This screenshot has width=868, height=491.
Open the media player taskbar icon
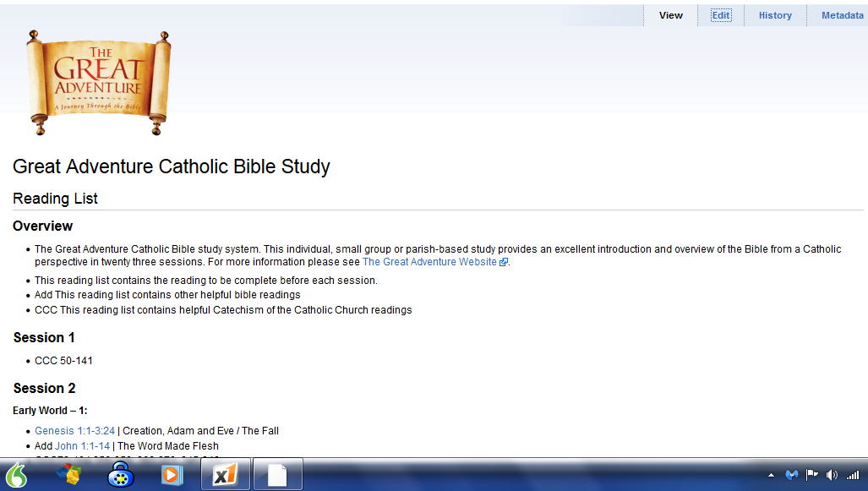[172, 475]
